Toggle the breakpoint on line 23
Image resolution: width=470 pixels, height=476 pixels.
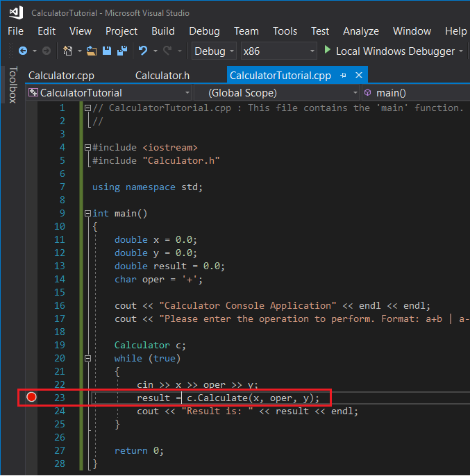tap(31, 398)
